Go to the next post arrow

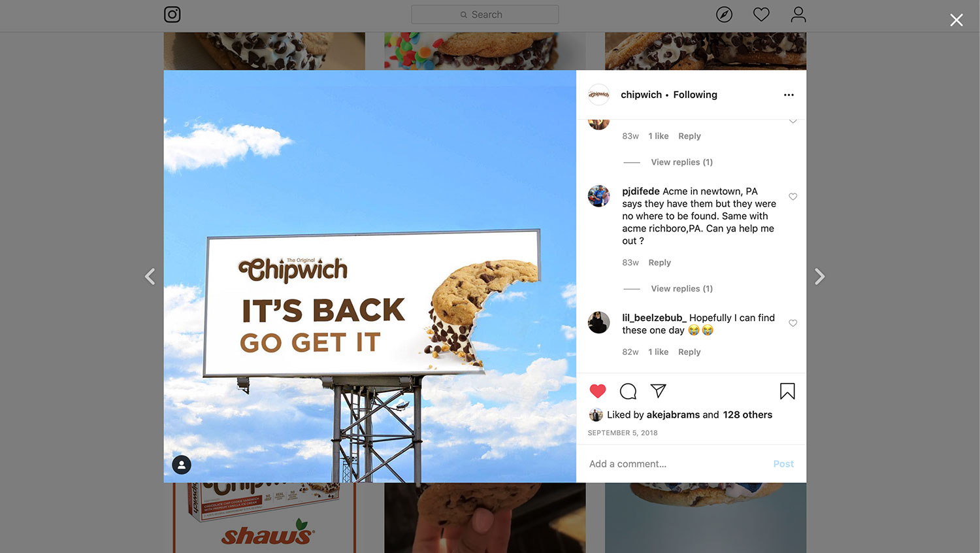pos(819,276)
